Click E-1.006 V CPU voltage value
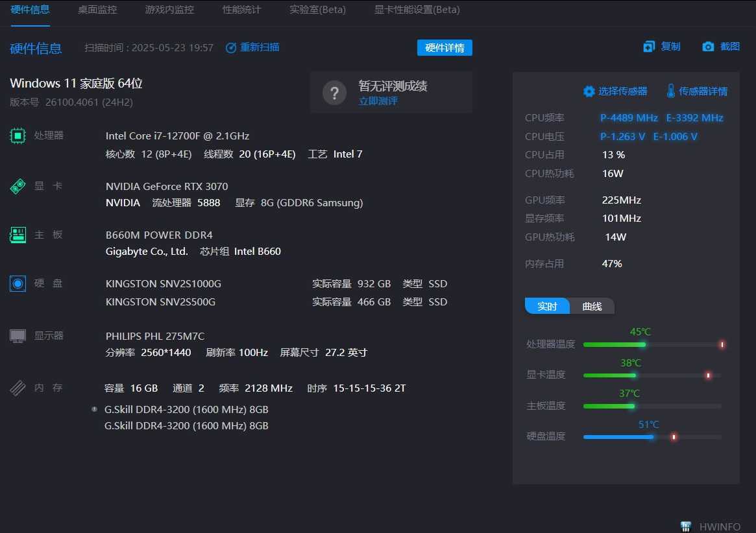Viewport: 756px width, 533px height. click(x=675, y=136)
